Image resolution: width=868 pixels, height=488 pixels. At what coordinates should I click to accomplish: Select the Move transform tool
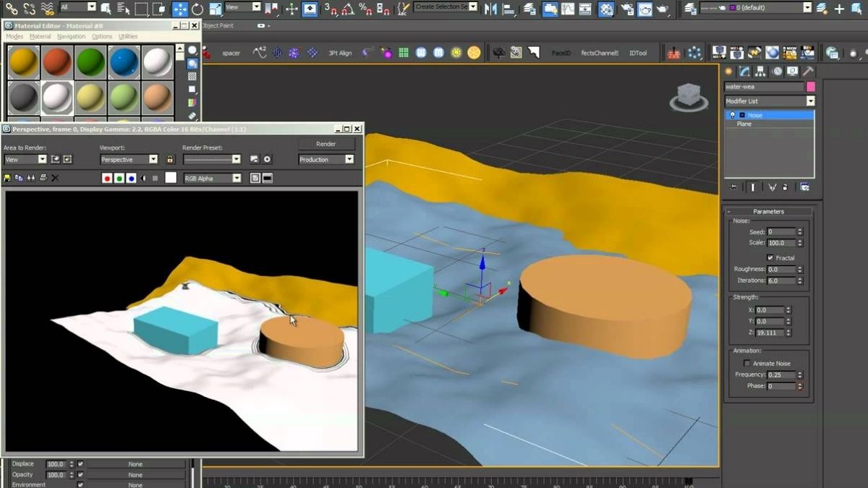(179, 9)
